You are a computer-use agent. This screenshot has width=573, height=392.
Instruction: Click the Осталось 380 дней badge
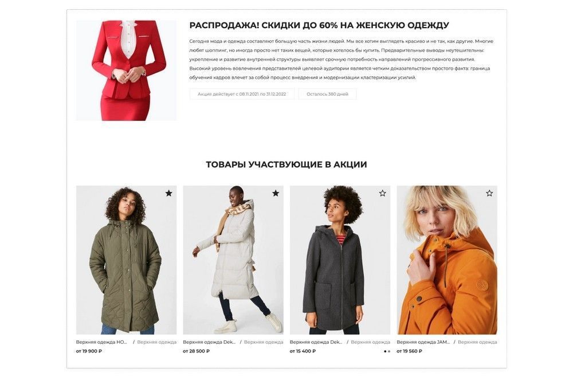pos(327,94)
